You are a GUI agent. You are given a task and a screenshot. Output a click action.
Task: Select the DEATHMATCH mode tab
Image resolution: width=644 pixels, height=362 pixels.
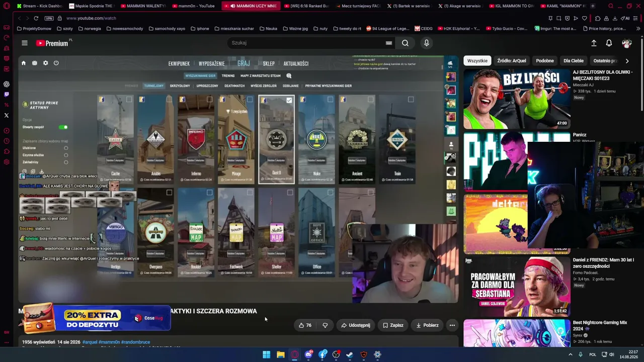coord(234,86)
